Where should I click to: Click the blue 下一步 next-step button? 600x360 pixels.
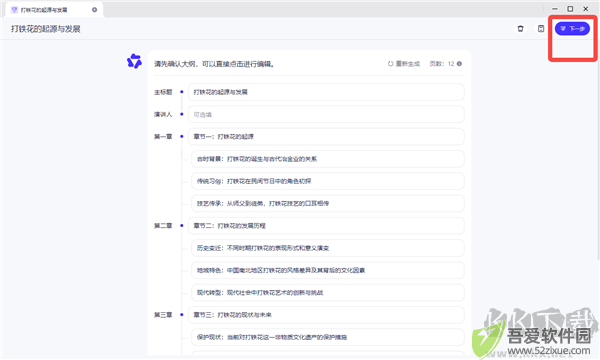point(572,29)
